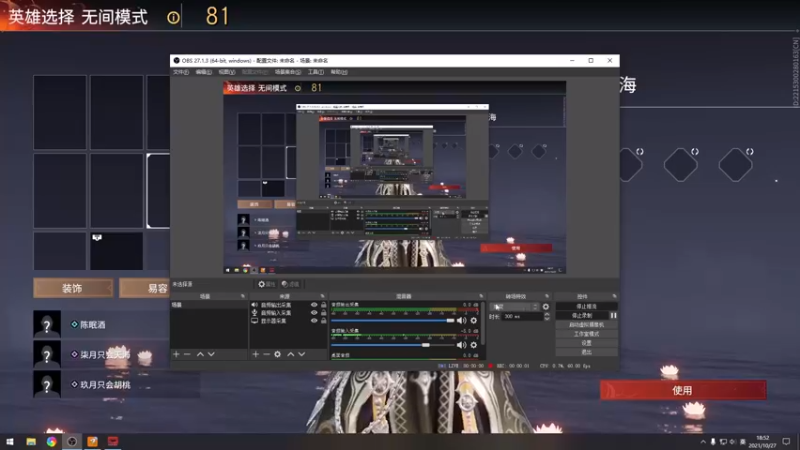Move the source up in the sources toolbar
The image size is (800, 450).
(290, 354)
